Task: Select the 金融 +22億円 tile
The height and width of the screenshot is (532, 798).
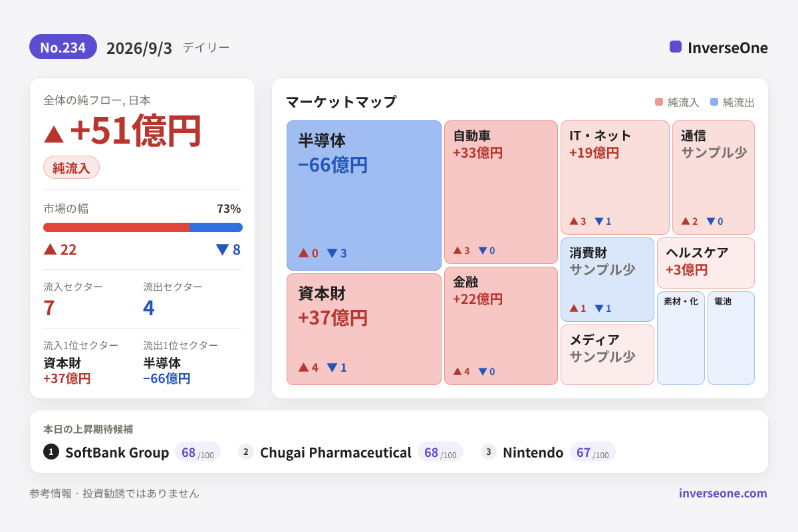Action: tap(501, 326)
